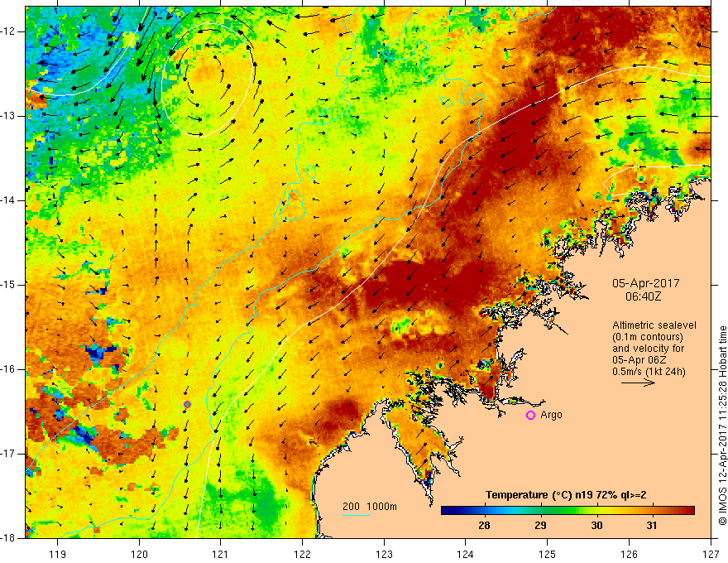The width and height of the screenshot is (728, 563).
Task: Click the magenta Argo float marker on the map
Action: tap(187, 404)
